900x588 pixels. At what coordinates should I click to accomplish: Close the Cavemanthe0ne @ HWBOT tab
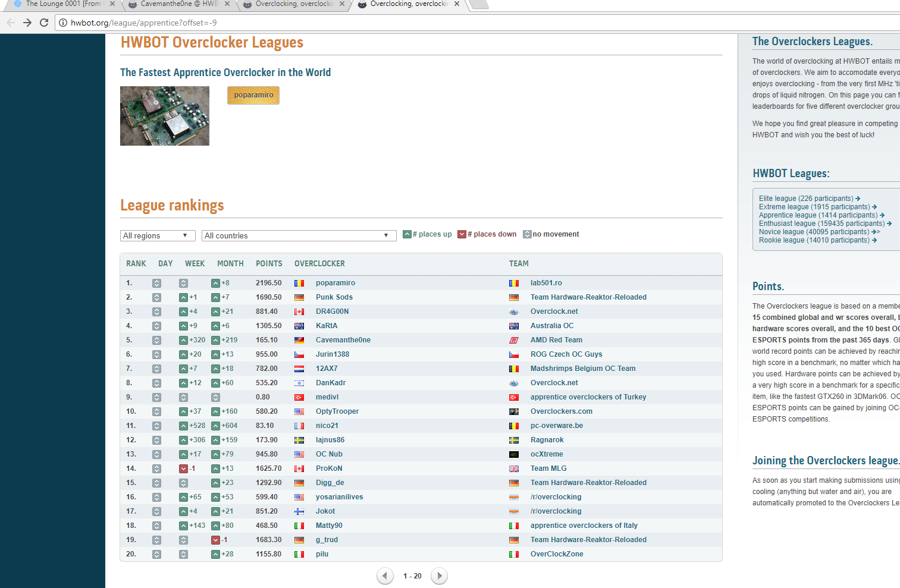pyautogui.click(x=227, y=4)
